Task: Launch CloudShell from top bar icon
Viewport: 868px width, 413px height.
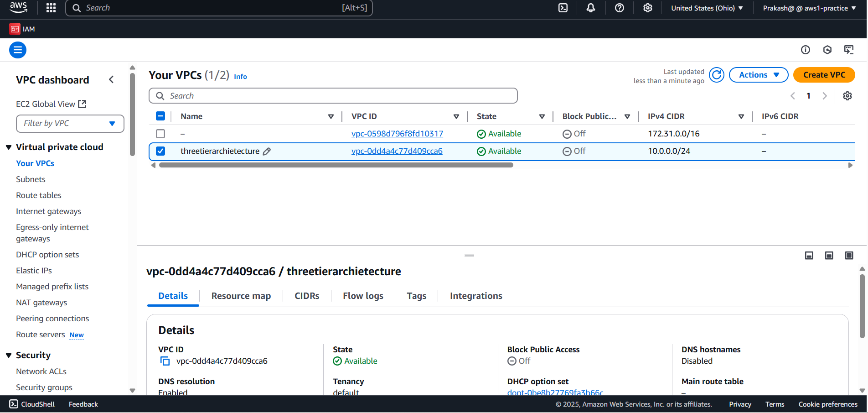Action: coord(563,8)
